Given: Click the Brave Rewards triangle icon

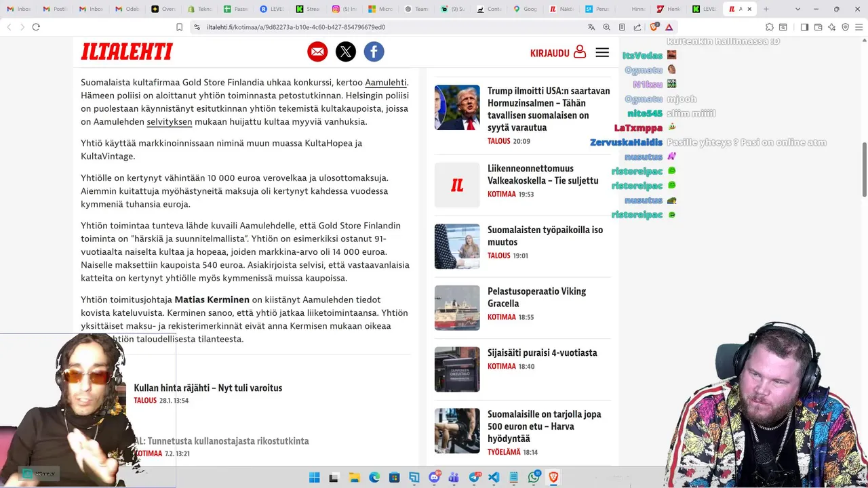Looking at the screenshot, I should pos(669,27).
